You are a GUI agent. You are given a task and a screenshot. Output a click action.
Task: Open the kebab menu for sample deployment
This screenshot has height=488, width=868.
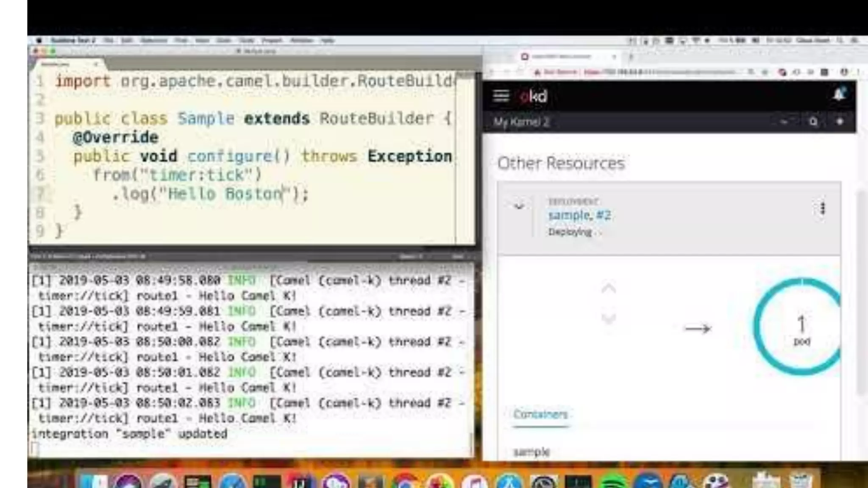pyautogui.click(x=822, y=208)
